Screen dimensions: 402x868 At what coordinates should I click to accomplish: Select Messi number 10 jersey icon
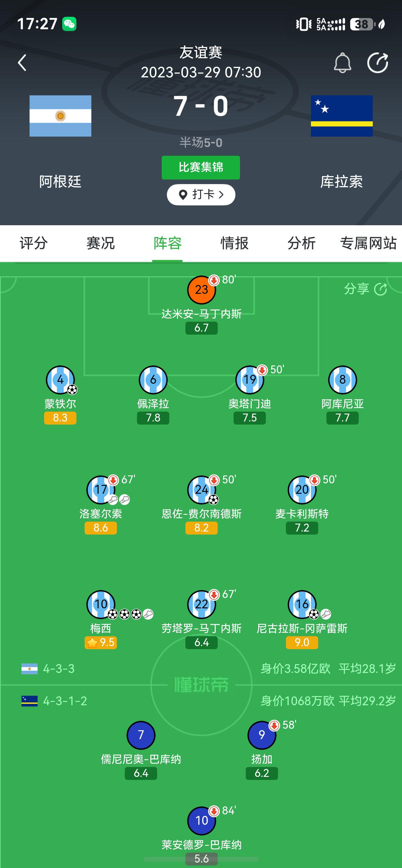coord(101,604)
